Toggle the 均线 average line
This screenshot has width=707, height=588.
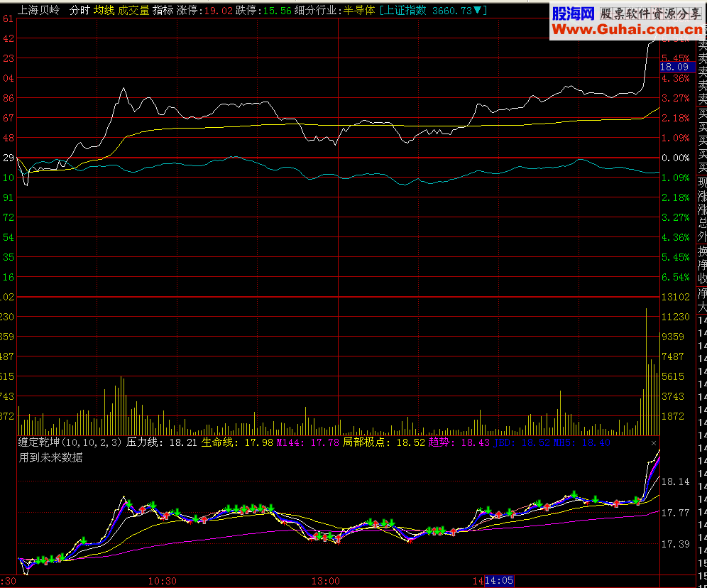coord(104,11)
